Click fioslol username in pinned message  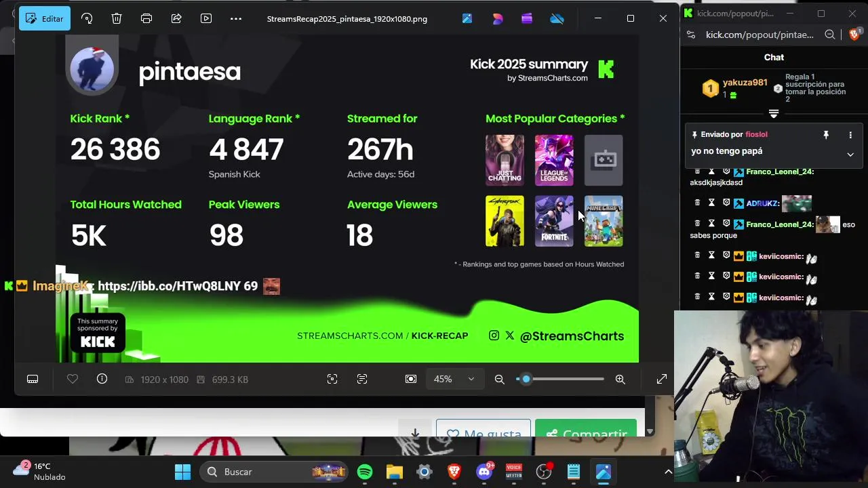756,135
